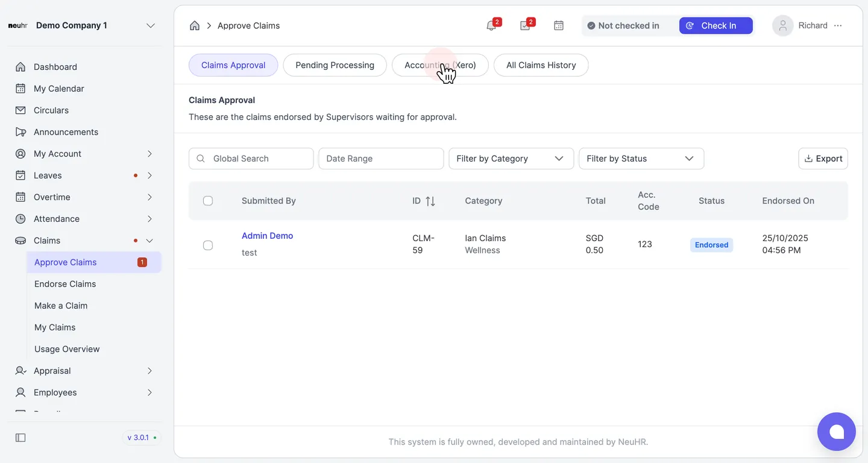Open the Admin Demo submitter link
The height and width of the screenshot is (463, 868).
267,236
